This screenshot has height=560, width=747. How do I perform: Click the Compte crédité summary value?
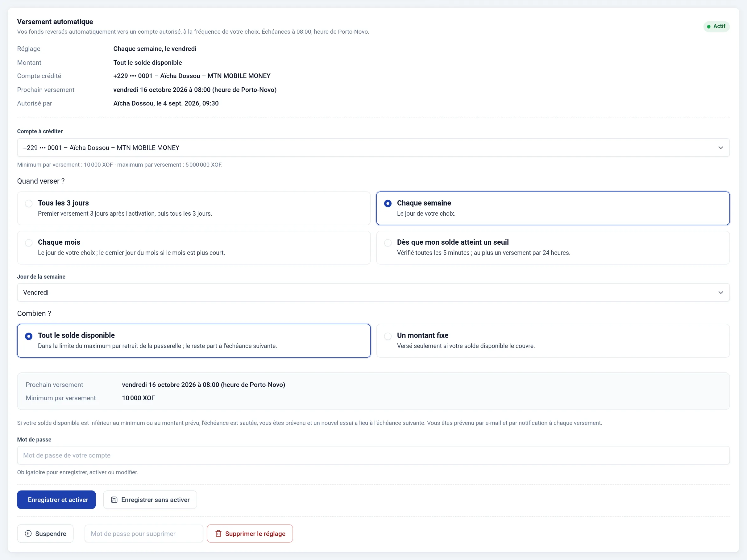(x=192, y=76)
